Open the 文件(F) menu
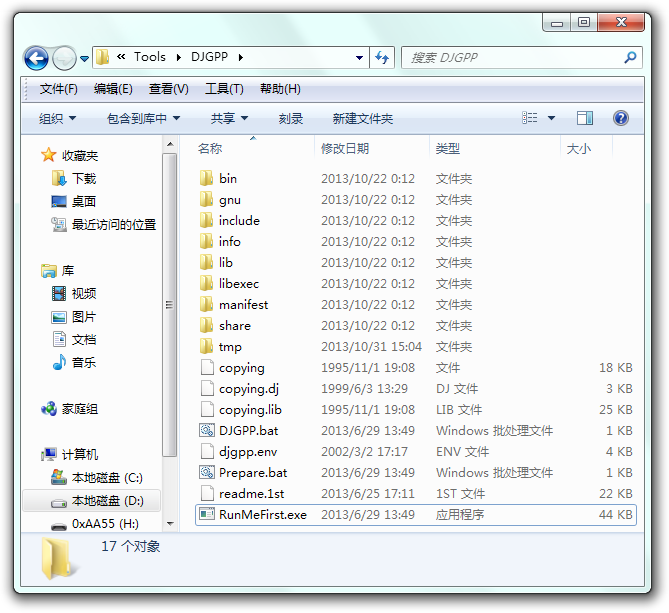The image size is (669, 613). (59, 89)
